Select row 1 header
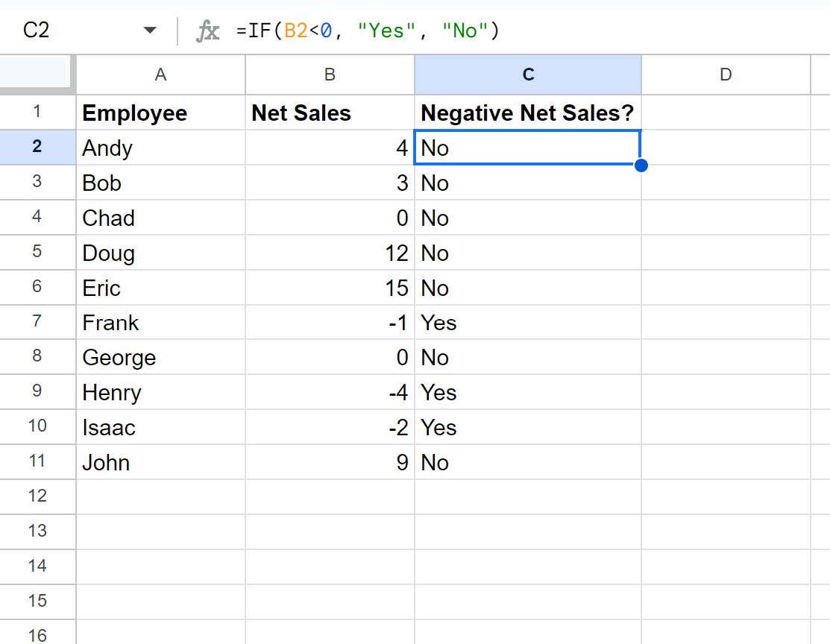This screenshot has width=830, height=644. tap(38, 113)
